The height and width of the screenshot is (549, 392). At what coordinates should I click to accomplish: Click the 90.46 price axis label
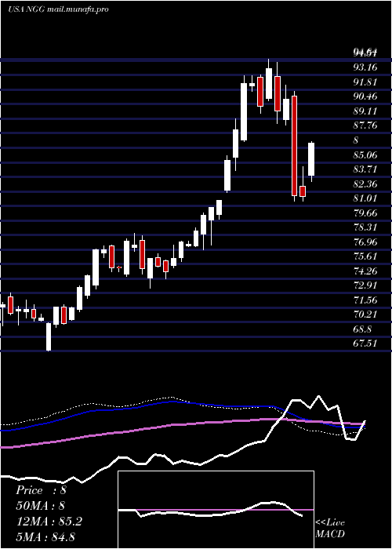click(365, 96)
